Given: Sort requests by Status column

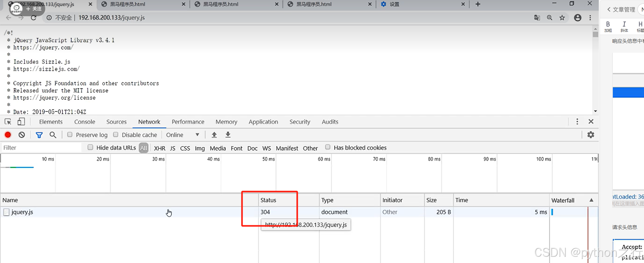Looking at the screenshot, I should pos(288,200).
